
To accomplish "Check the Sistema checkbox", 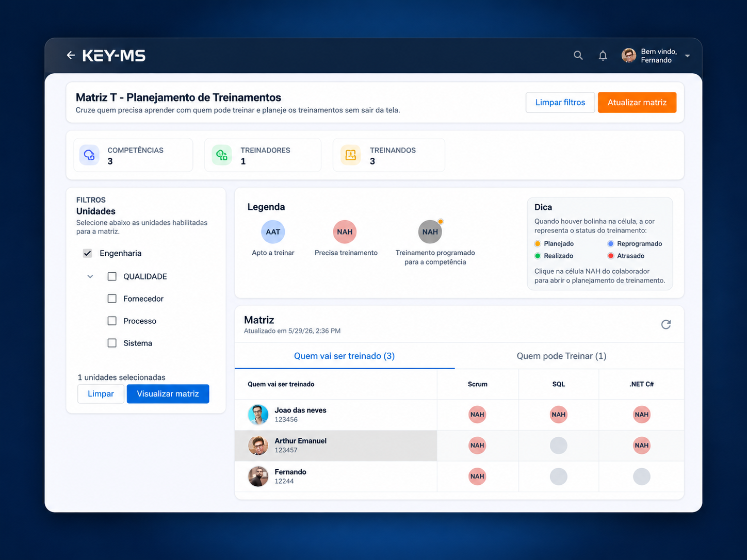I will [112, 343].
